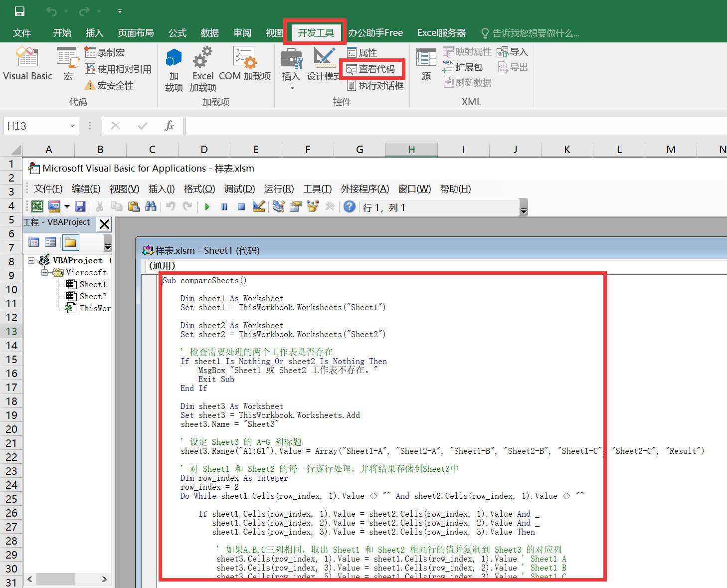This screenshot has width=727, height=588.
Task: Click the VBA insert UserForm icon
Action: coord(54,206)
